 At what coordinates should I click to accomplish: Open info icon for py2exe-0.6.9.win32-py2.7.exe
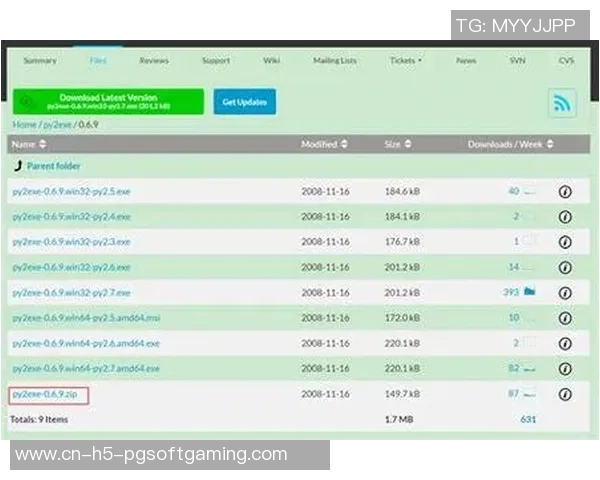(565, 292)
